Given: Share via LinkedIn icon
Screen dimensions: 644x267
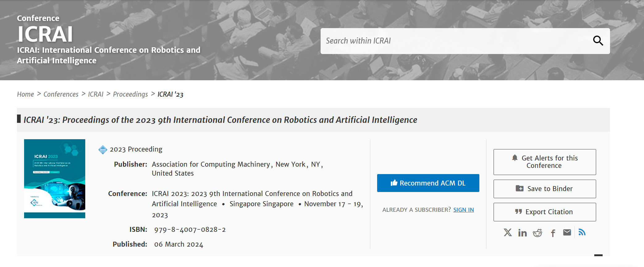Looking at the screenshot, I should 522,233.
